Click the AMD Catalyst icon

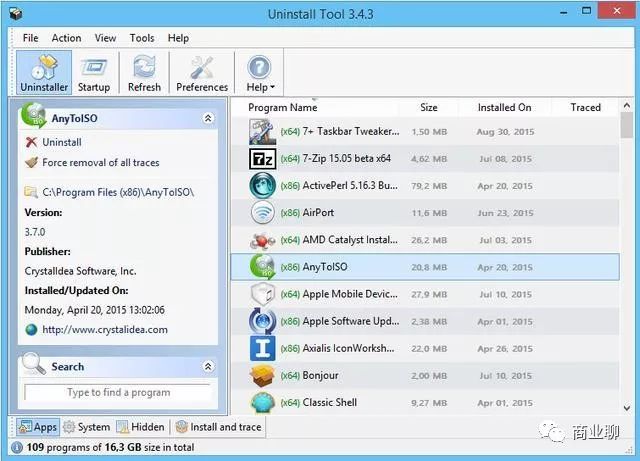tap(262, 241)
